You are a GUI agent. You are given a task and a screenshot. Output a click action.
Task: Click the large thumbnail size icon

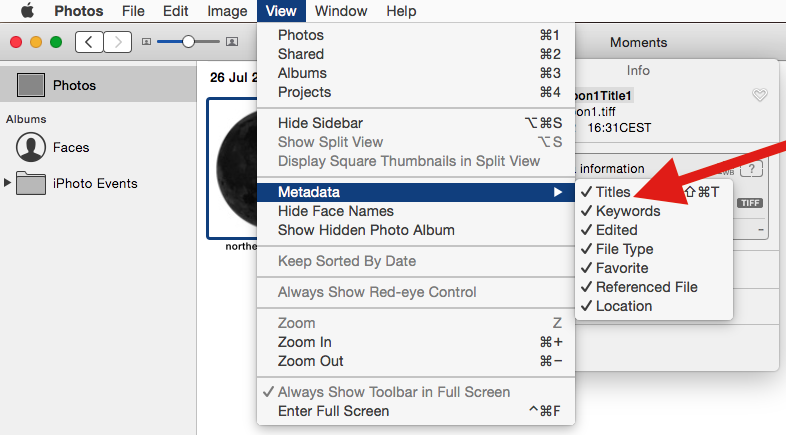coord(233,42)
